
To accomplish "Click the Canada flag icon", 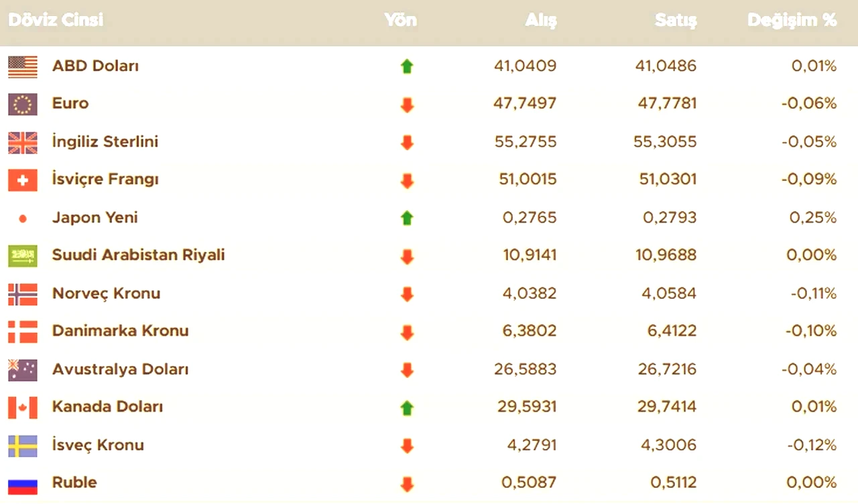I will click(23, 407).
